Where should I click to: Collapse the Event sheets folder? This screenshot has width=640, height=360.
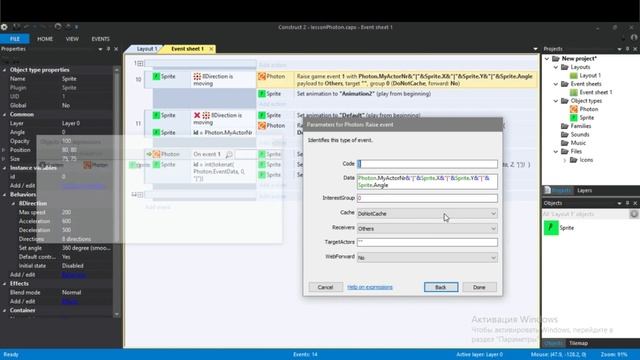pos(556,84)
